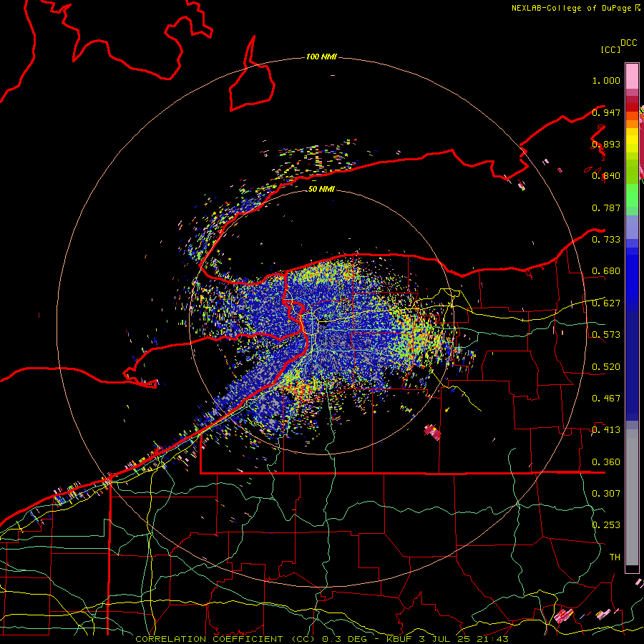Screen dimensions: 644x644
Task: Click the 0.467 scale value
Action: tap(606, 399)
